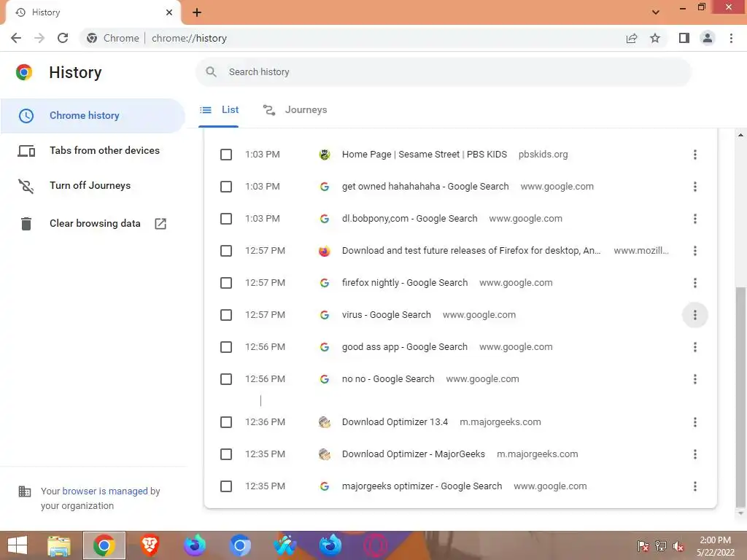The height and width of the screenshot is (560, 747).
Task: Launch Opera from the taskbar
Action: click(x=376, y=545)
